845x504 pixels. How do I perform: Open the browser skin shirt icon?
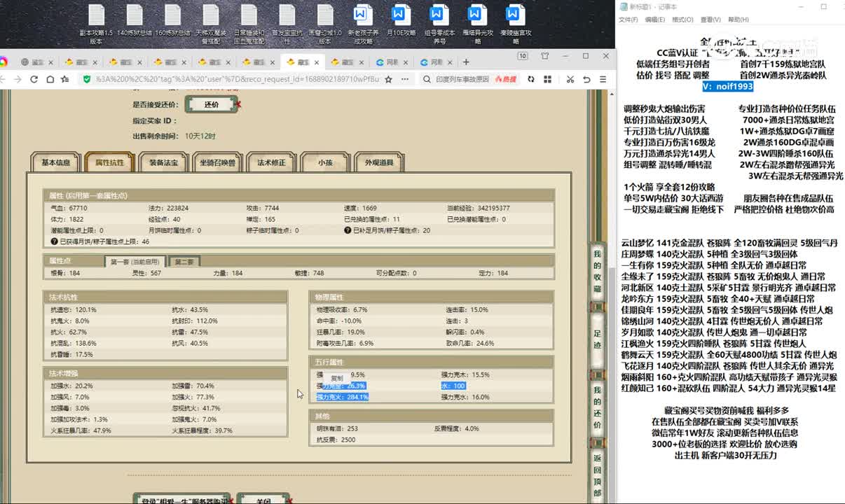[x=544, y=56]
